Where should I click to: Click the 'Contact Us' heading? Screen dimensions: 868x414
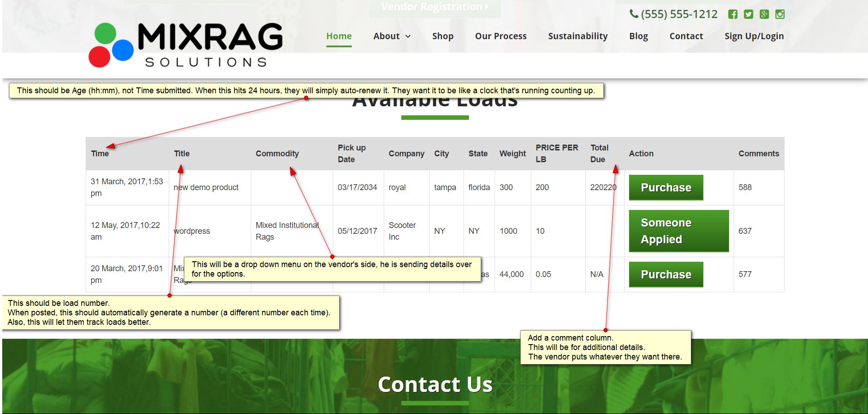coord(435,384)
